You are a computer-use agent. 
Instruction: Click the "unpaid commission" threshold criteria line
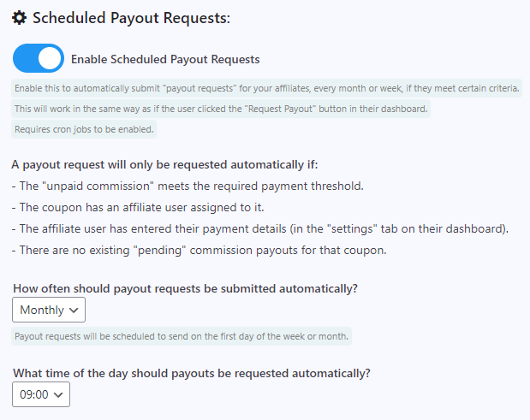click(x=188, y=186)
